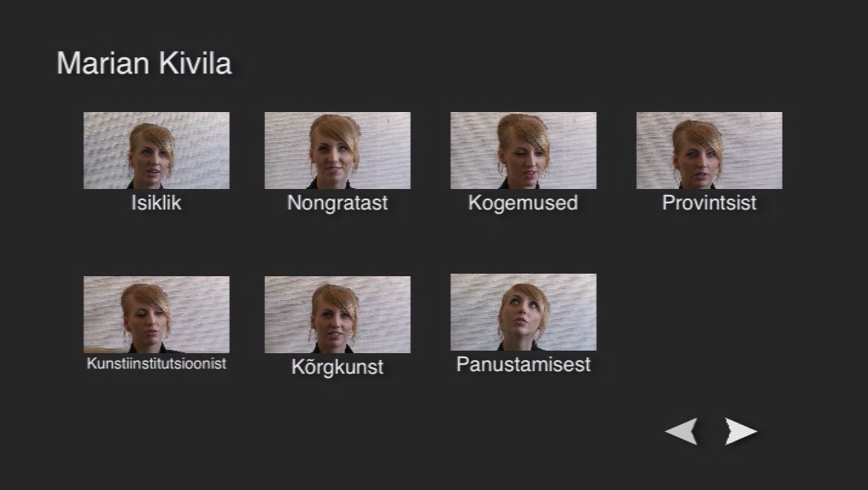Select the Panustamisest caption
Screen dimensions: 868x490
click(524, 364)
